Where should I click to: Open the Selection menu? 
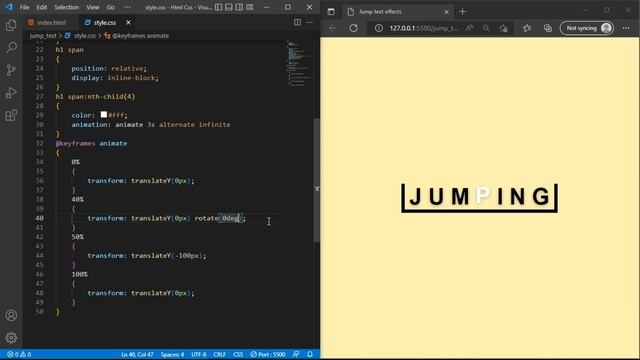point(67,7)
